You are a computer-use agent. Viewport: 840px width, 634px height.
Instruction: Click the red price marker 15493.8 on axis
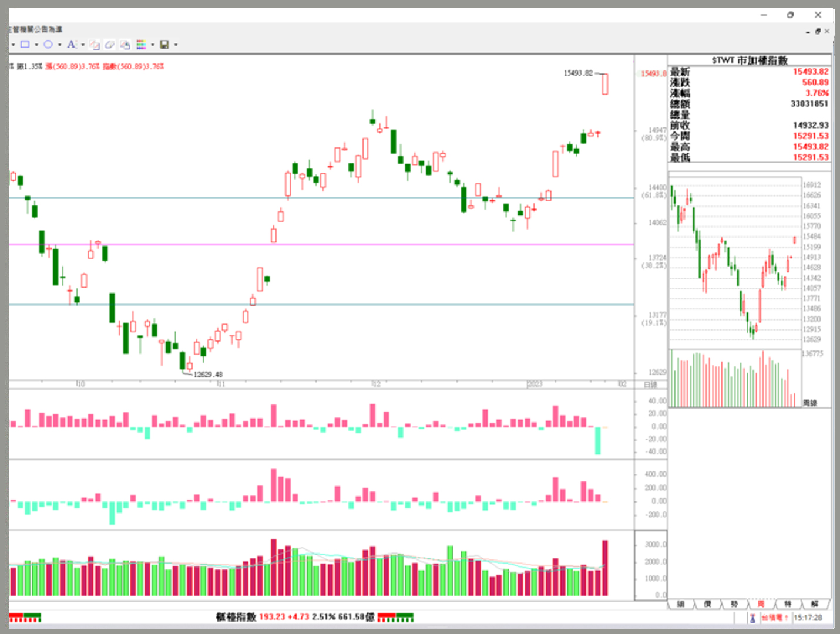click(654, 74)
